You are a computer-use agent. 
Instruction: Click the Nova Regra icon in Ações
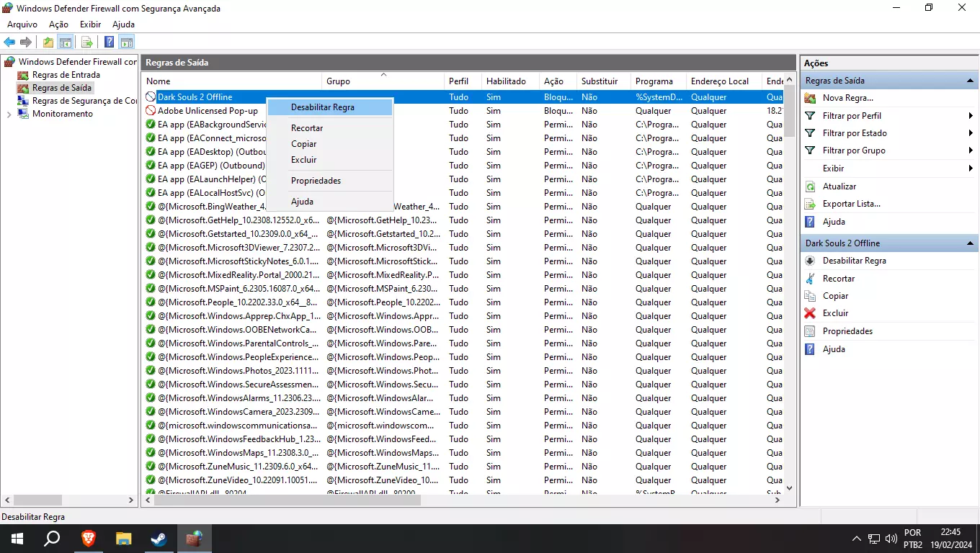click(x=810, y=98)
